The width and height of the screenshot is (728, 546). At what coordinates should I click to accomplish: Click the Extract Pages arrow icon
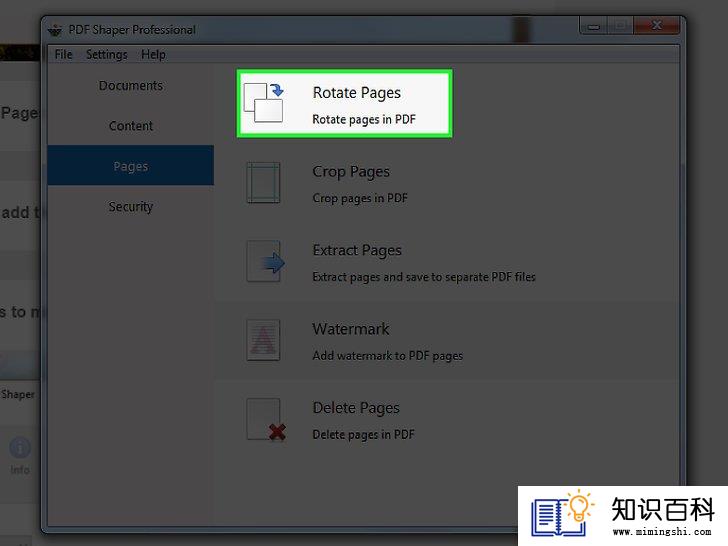coord(265,261)
